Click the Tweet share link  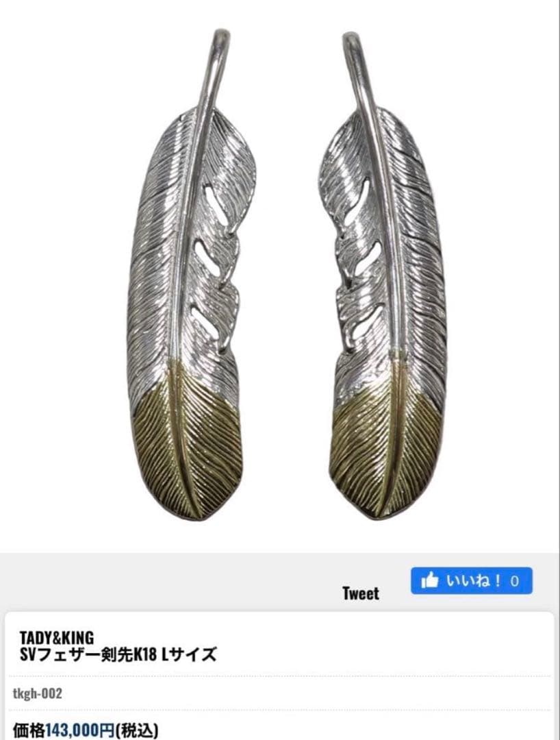[x=361, y=593]
